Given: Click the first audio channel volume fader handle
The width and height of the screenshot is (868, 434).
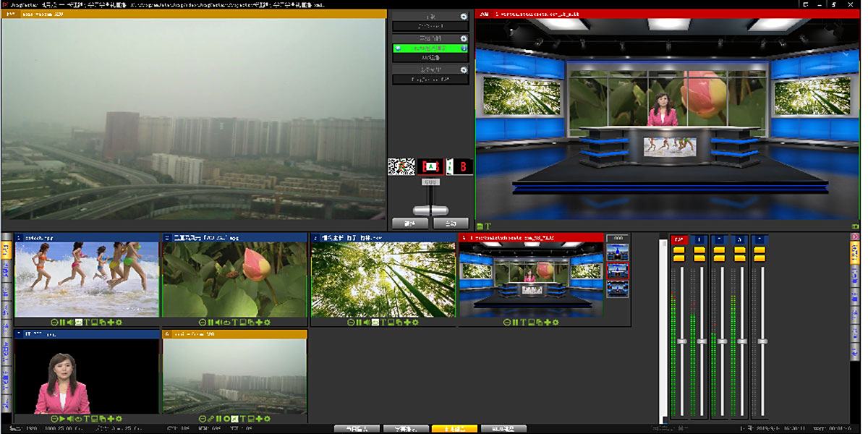Looking at the screenshot, I should point(681,341).
